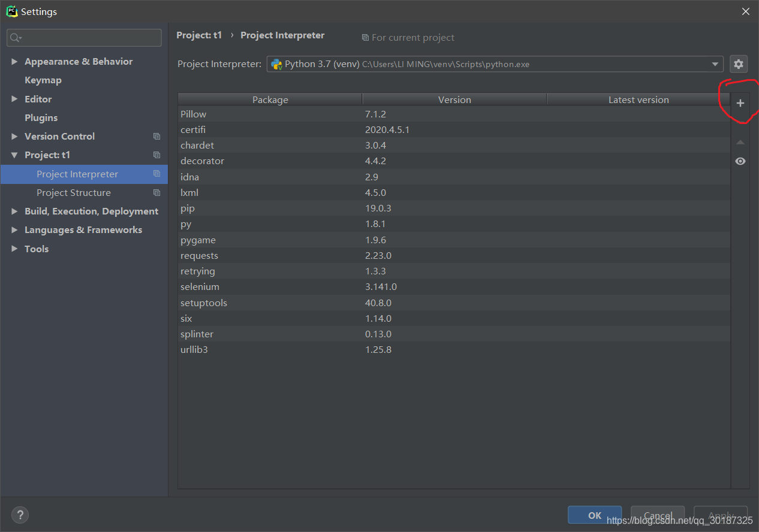The height and width of the screenshot is (532, 759).
Task: Expand the Version Control node
Action: coord(14,137)
